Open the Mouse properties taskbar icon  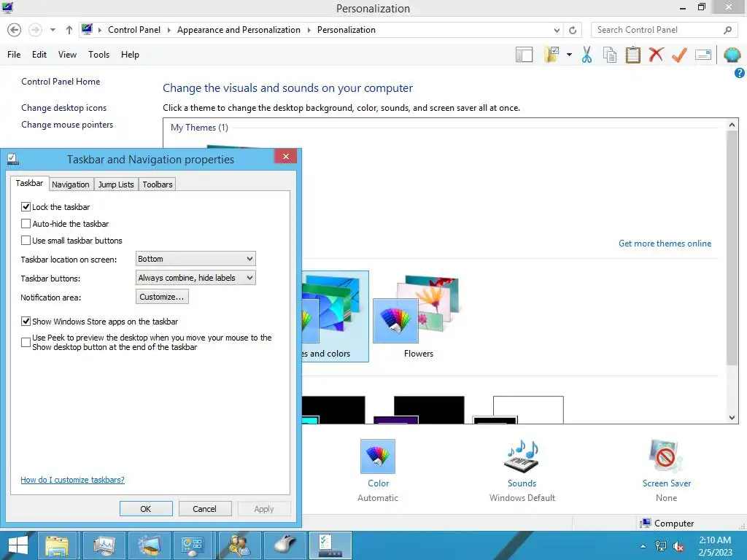[x=285, y=545]
